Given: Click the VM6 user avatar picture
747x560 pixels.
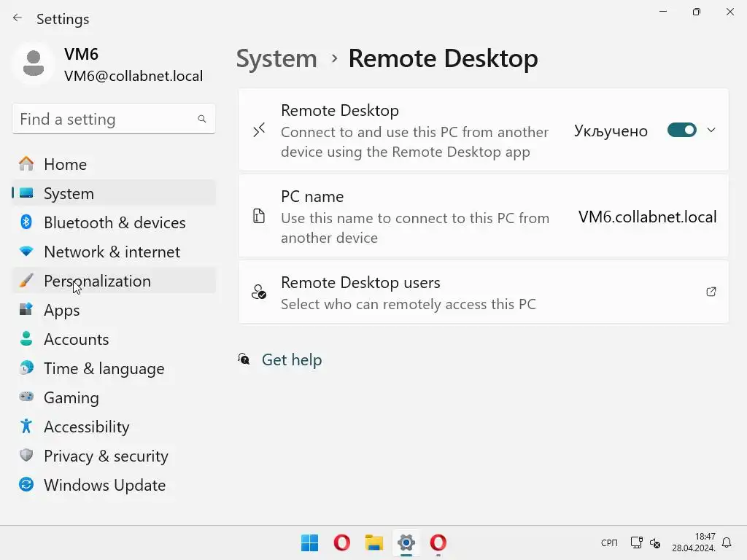Looking at the screenshot, I should click(x=34, y=63).
